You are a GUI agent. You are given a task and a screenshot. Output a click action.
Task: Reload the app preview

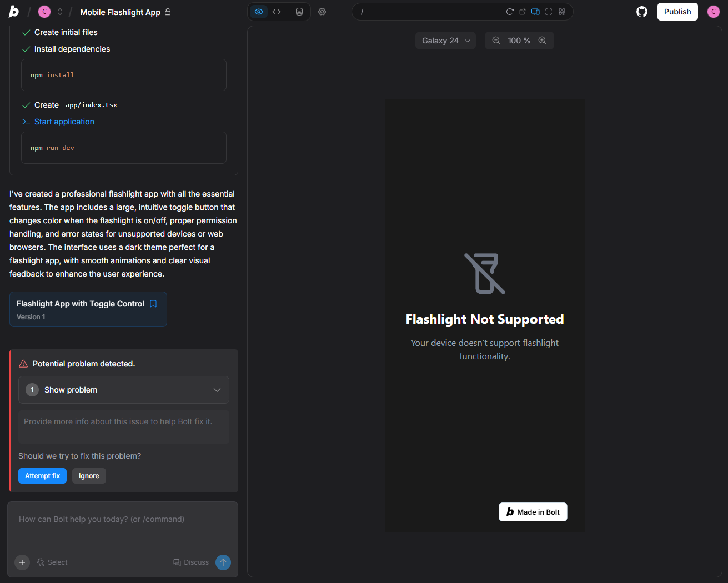point(509,11)
